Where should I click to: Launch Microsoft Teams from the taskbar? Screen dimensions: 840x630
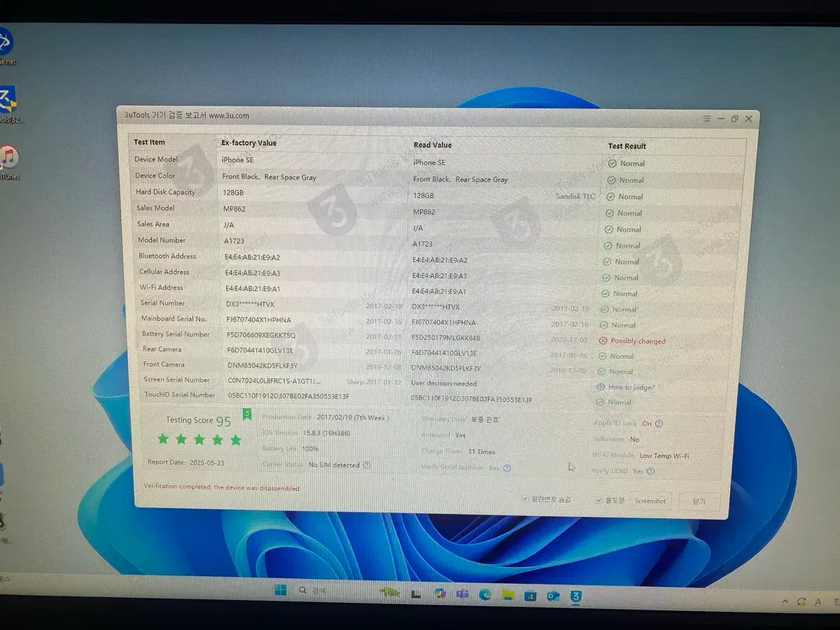[462, 594]
